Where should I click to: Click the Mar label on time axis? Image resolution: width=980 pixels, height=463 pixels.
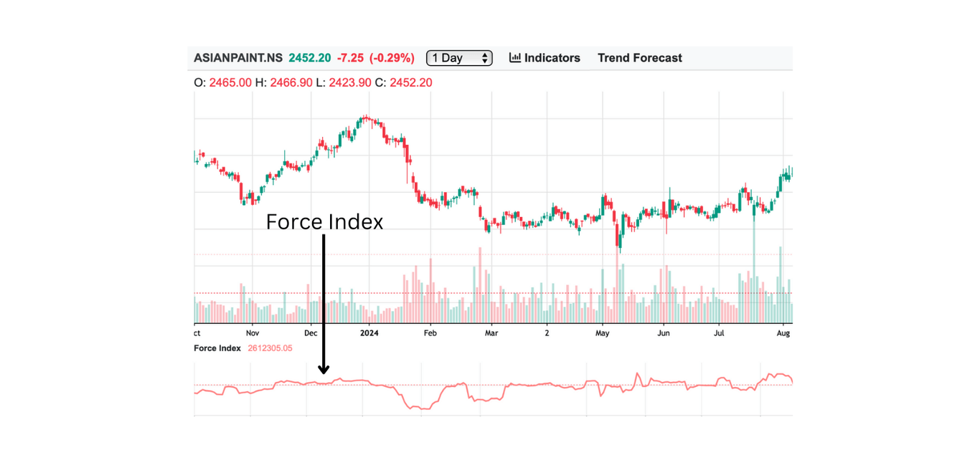point(491,333)
